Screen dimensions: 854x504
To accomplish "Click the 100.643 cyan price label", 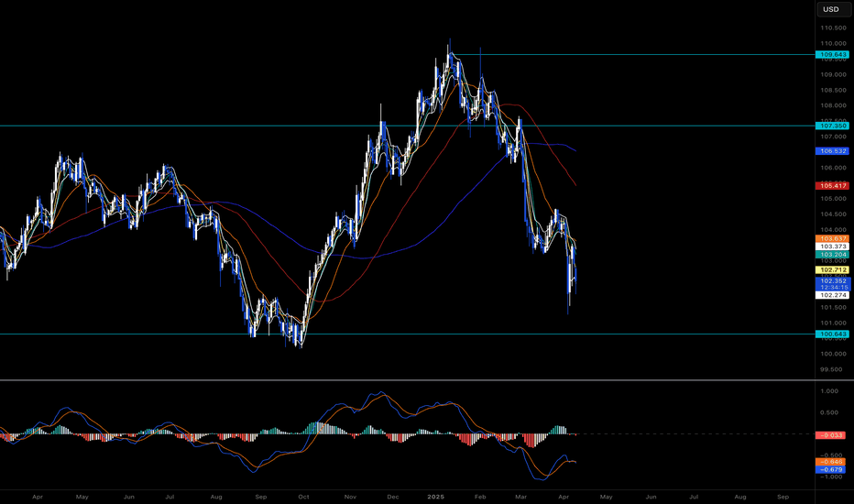I will pyautogui.click(x=832, y=334).
